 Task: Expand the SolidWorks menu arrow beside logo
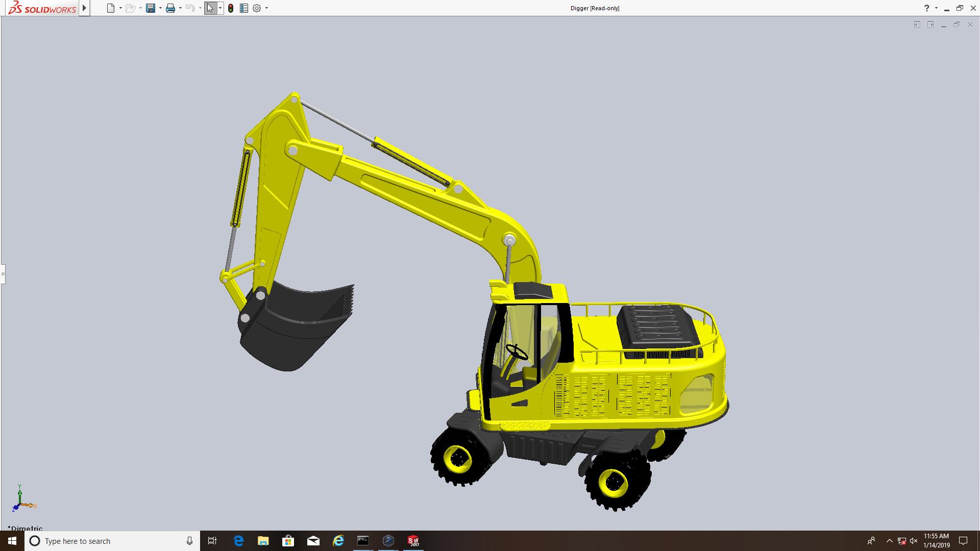(84, 8)
